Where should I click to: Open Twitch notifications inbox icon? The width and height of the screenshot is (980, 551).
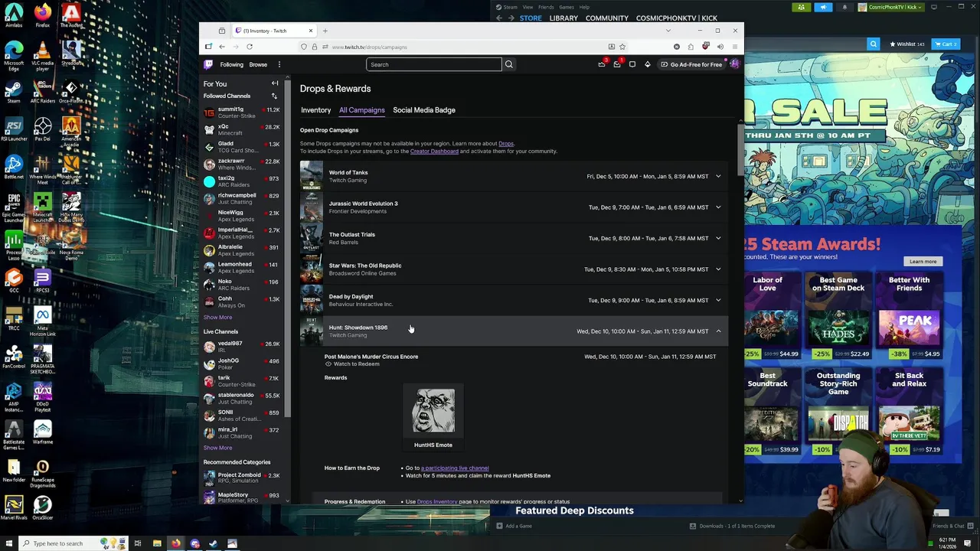coord(617,64)
